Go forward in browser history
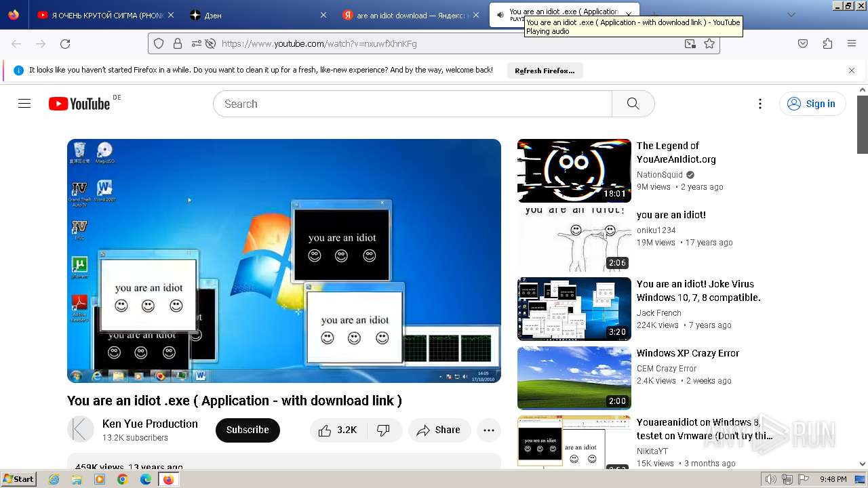The image size is (868, 488). pos(41,43)
